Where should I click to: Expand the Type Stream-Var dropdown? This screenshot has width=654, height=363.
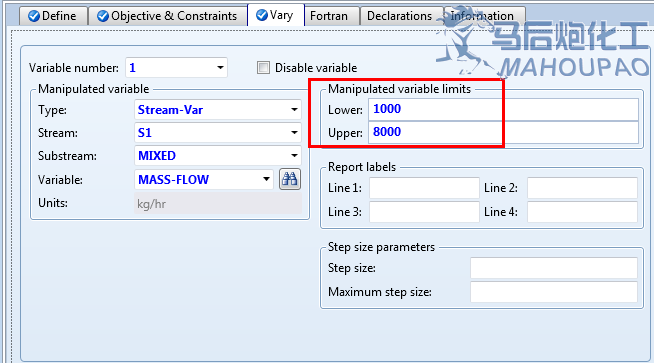pyautogui.click(x=294, y=110)
